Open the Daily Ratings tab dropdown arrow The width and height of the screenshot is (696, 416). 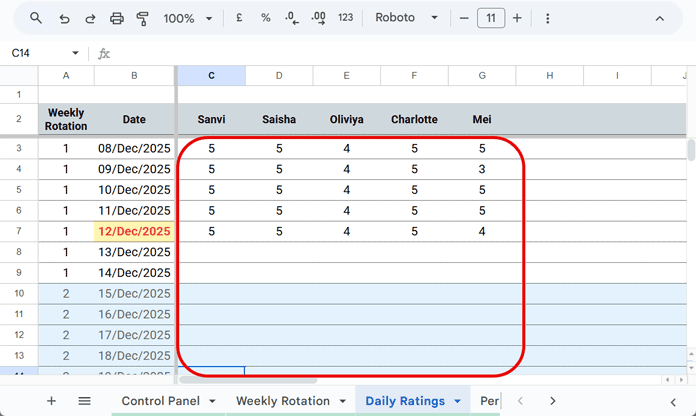point(457,401)
